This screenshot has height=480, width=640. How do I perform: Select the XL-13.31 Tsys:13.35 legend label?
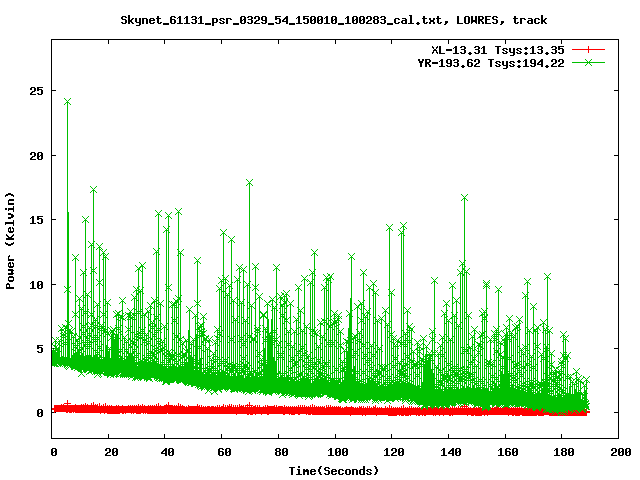click(x=498, y=49)
